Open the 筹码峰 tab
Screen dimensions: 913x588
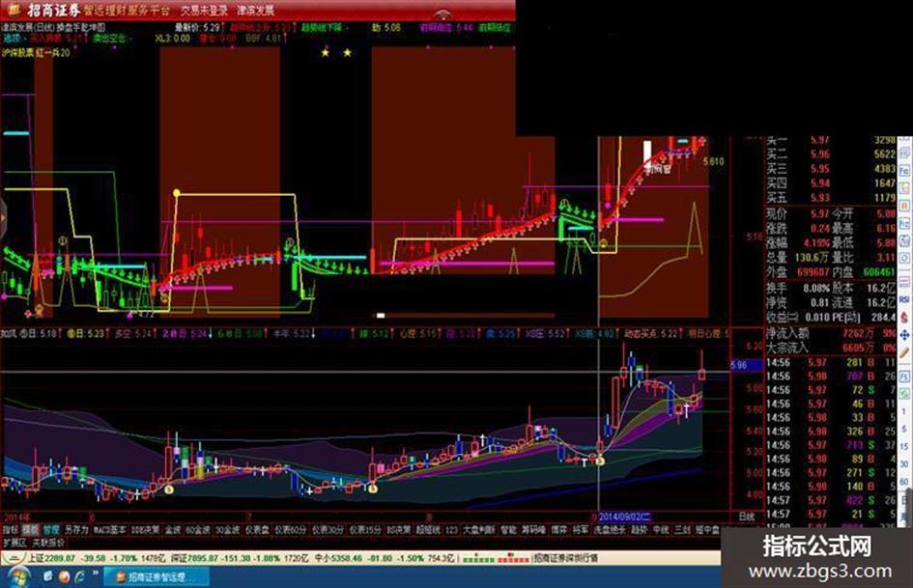point(533,530)
